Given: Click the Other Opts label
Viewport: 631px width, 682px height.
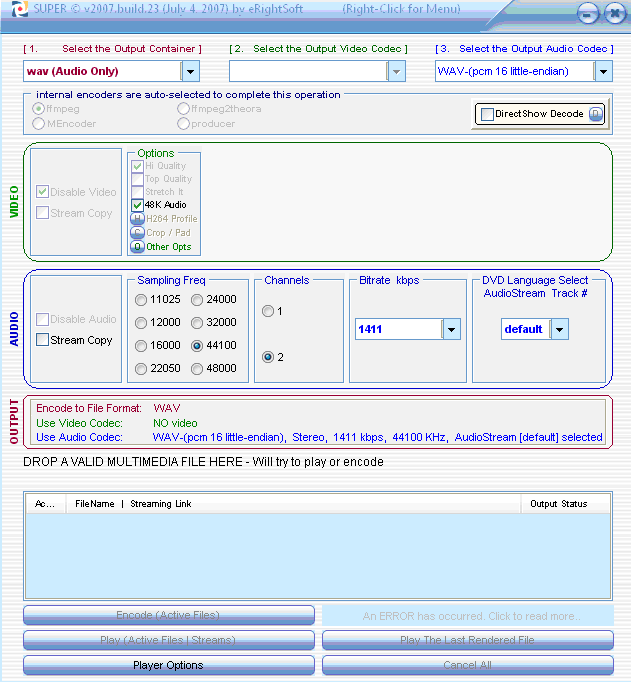Looking at the screenshot, I should pos(169,247).
